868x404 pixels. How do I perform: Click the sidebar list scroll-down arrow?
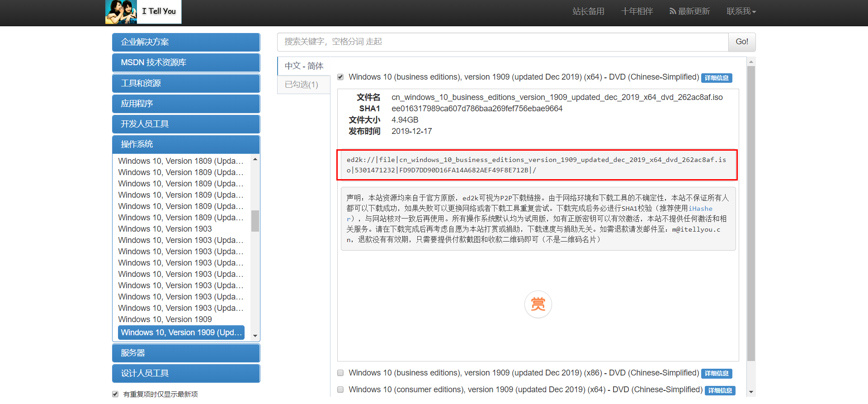click(255, 336)
